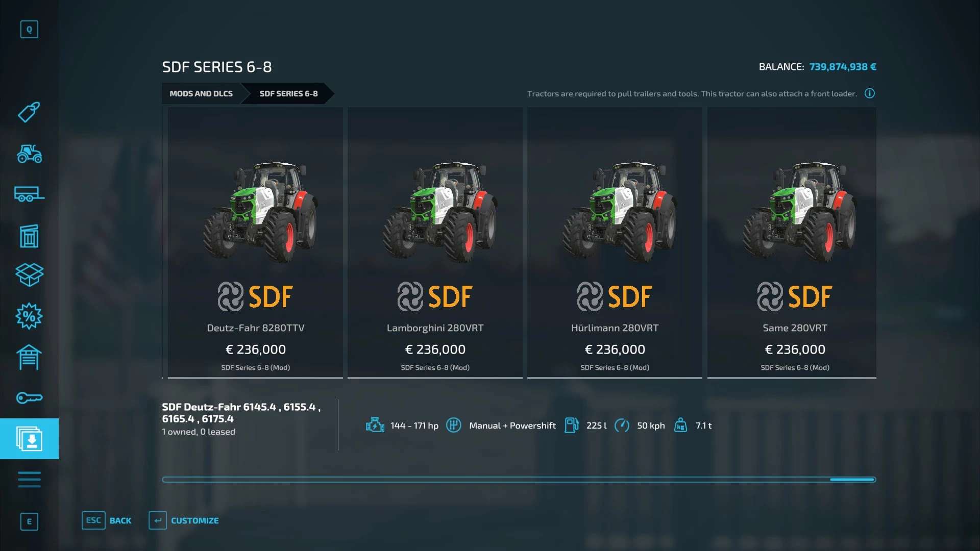Select the tractor vehicles category icon
This screenshot has height=551, width=980.
click(29, 153)
